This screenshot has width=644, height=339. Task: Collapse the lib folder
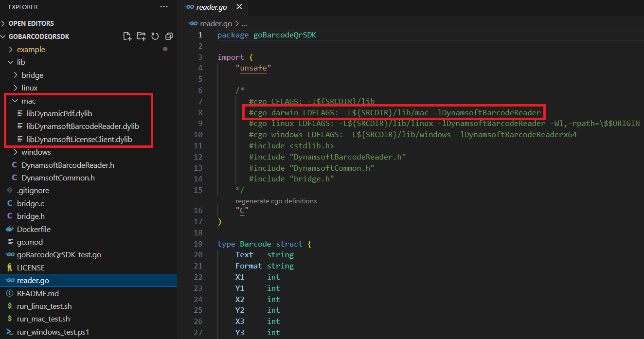pos(20,62)
